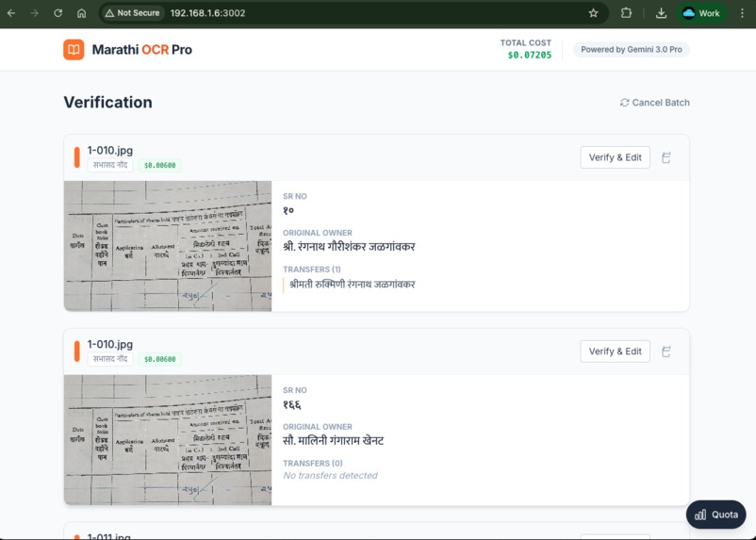
Task: Click Verify & Edit for SR No १६६
Action: coord(615,351)
